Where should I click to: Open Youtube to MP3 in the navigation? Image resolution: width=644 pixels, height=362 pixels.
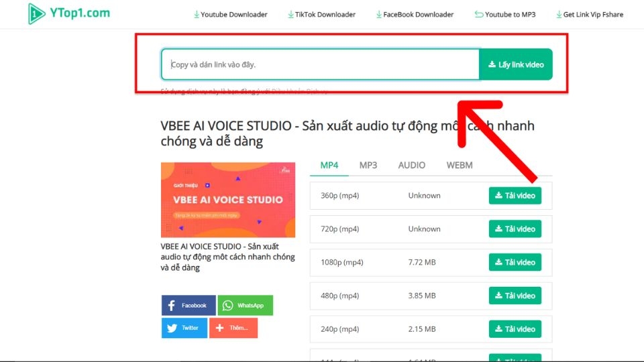pos(505,14)
